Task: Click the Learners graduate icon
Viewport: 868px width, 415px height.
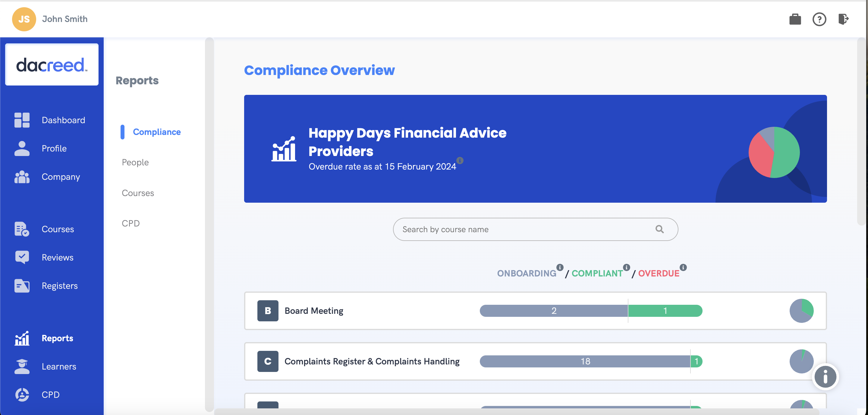Action: (22, 367)
